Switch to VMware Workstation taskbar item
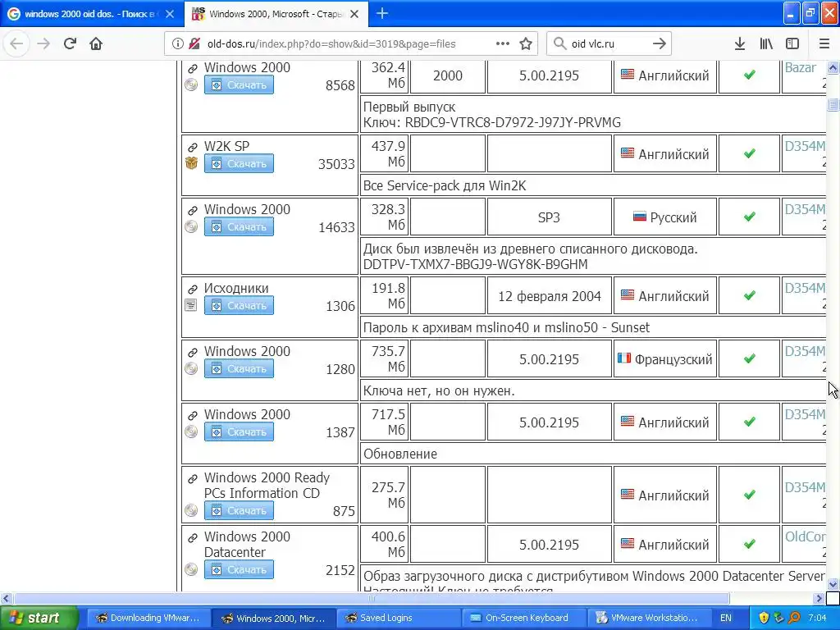Screen dimensions: 840x630 tap(650, 618)
